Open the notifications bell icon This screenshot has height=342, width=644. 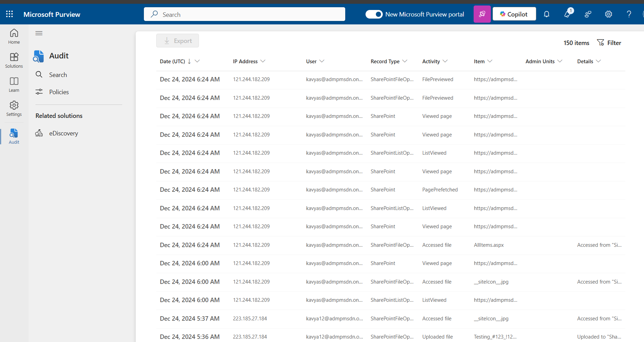(547, 14)
